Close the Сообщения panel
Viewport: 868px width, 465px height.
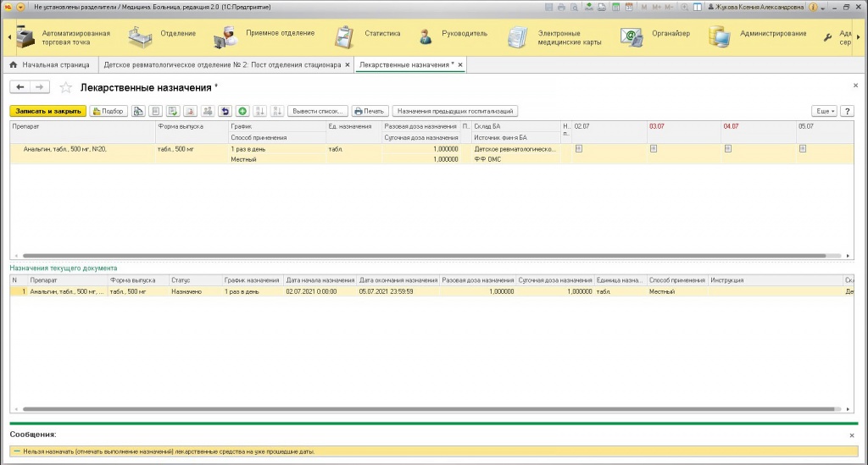coord(852,435)
